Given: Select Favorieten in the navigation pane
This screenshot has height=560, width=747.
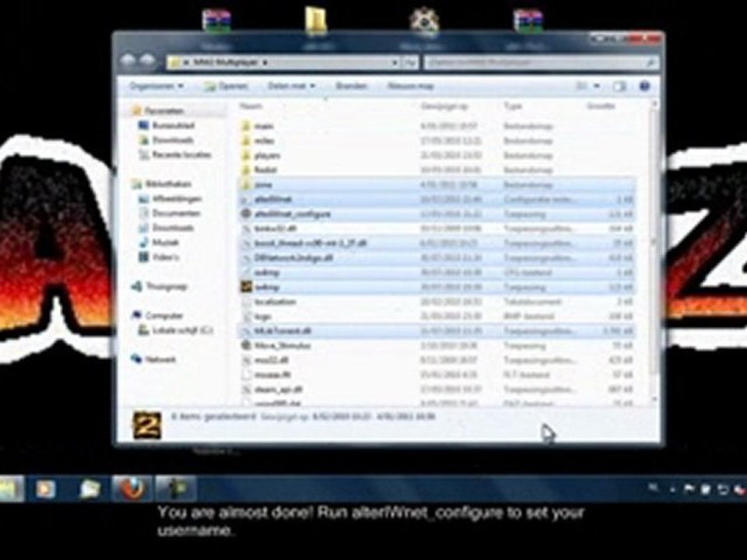Looking at the screenshot, I should click(x=164, y=110).
